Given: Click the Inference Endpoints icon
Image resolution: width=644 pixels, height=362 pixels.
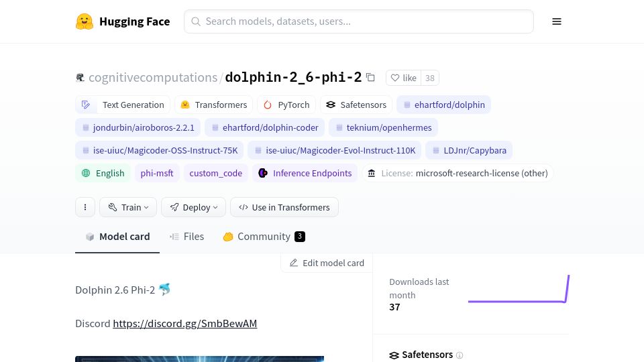Looking at the screenshot, I should click(263, 173).
